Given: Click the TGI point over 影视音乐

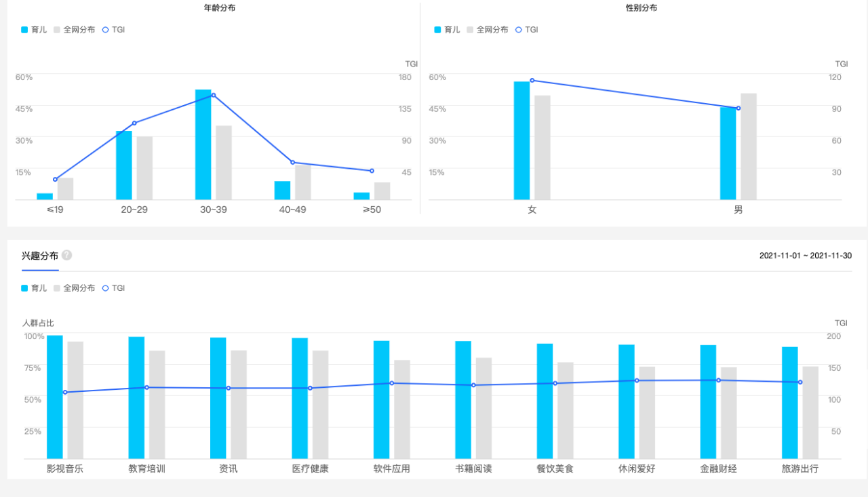Looking at the screenshot, I should click(65, 392).
